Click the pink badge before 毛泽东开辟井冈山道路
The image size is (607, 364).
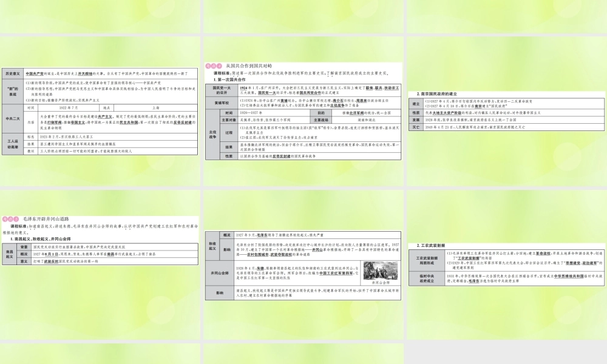(10, 219)
